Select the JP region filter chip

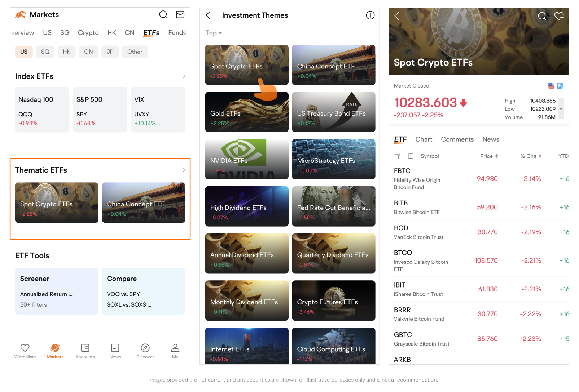click(x=110, y=52)
